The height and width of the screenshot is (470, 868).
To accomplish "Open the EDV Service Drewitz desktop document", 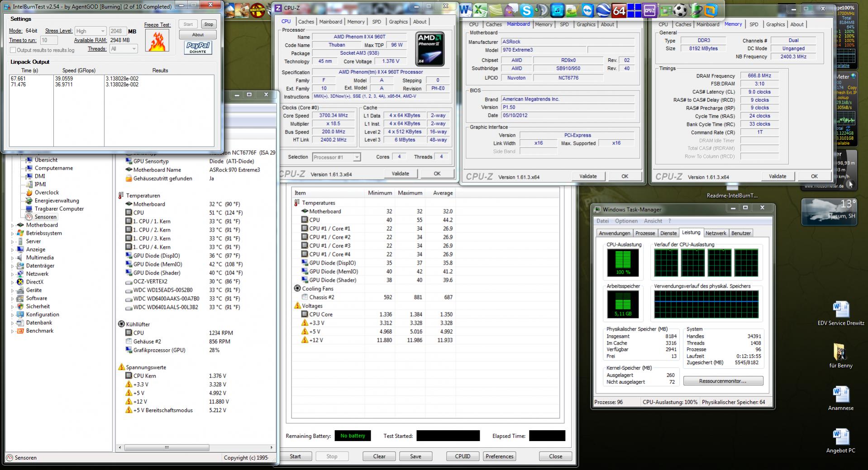I will (x=841, y=313).
